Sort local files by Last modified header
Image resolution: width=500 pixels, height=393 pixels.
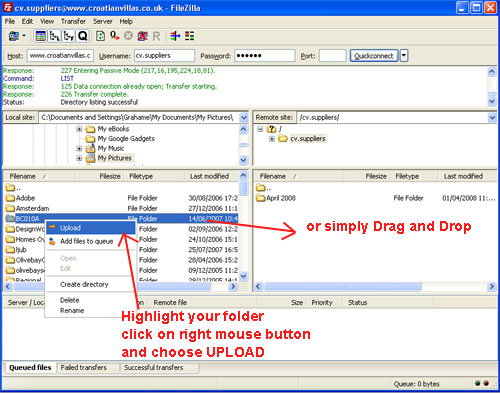[x=211, y=176]
